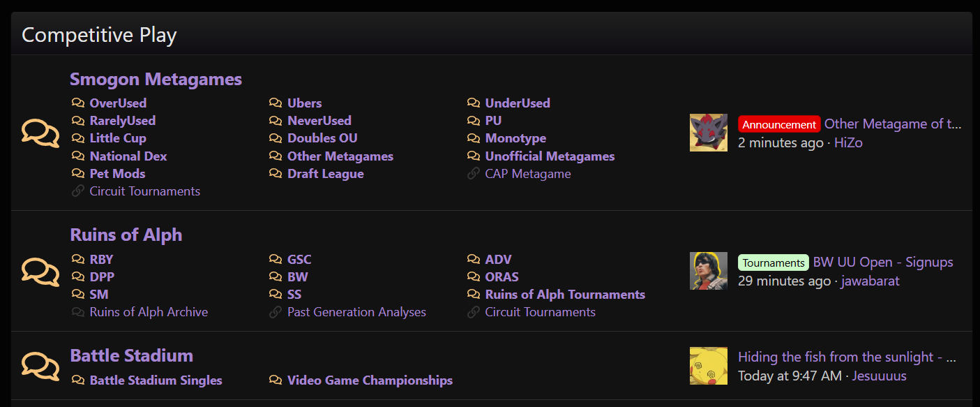Open HiZo's avatar thumbnail

708,133
